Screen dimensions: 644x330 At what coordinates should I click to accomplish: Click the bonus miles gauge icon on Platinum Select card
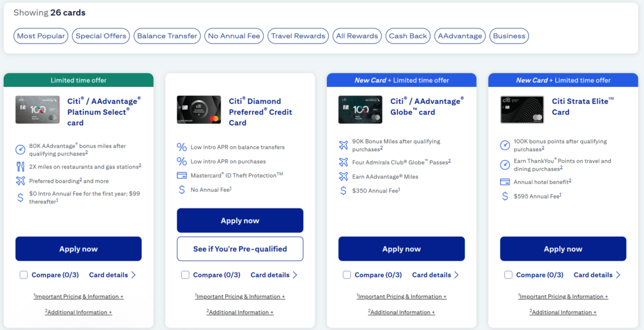click(x=21, y=149)
